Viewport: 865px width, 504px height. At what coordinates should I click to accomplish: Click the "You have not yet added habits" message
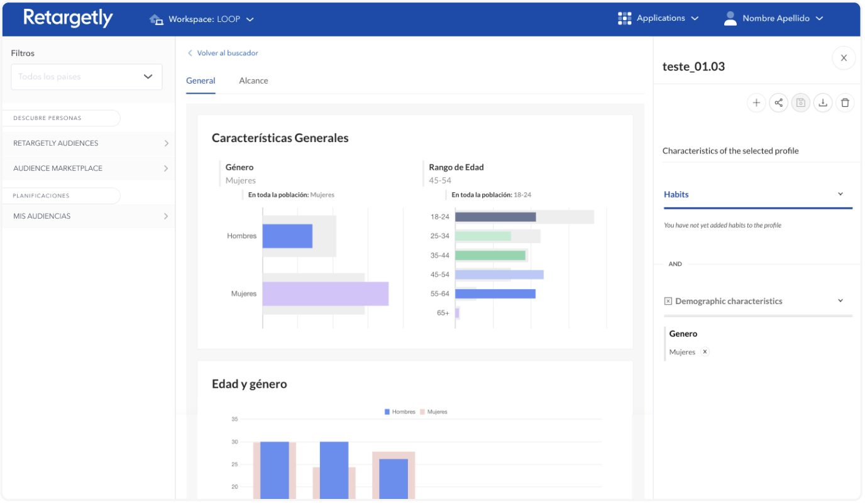click(722, 225)
